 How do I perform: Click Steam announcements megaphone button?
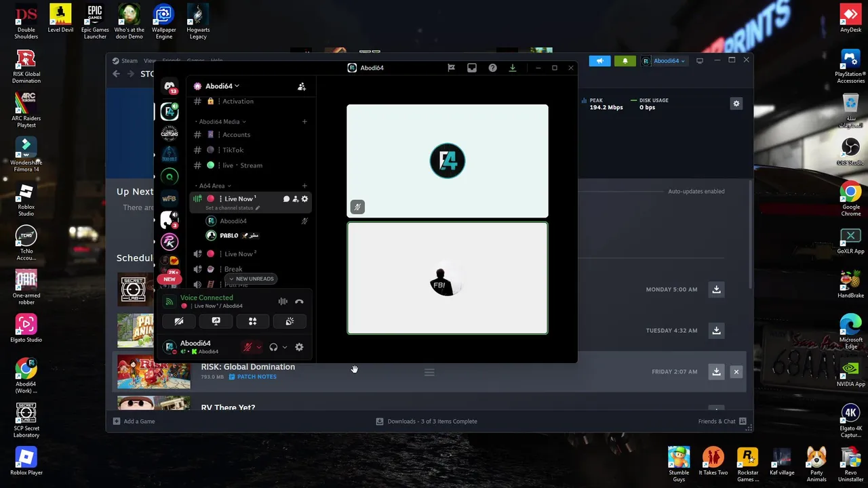[599, 61]
